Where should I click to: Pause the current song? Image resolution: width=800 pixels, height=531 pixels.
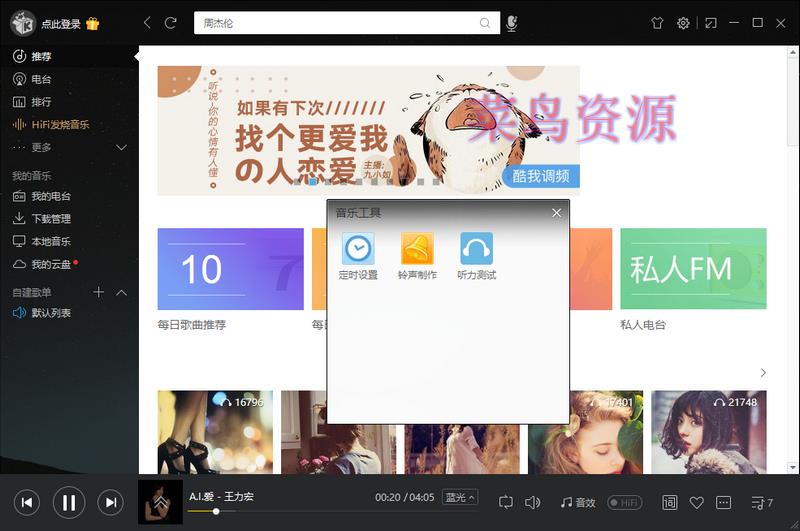point(69,502)
